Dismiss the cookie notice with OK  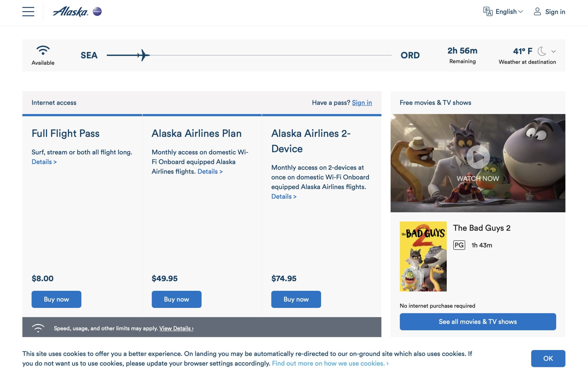coord(548,358)
